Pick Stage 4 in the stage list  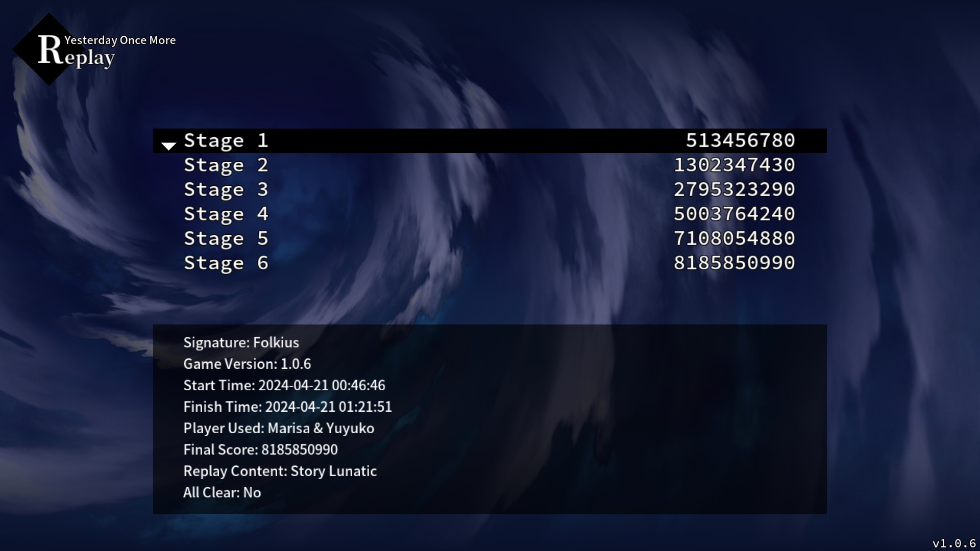click(x=226, y=214)
